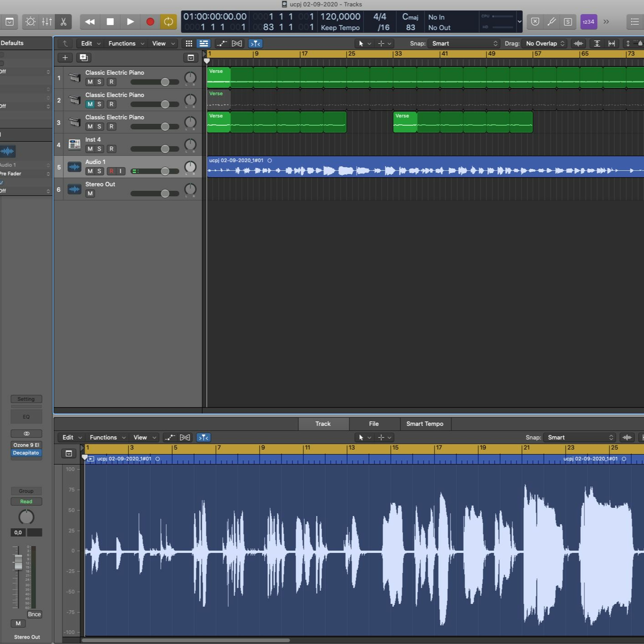
Task: Enable the purple count-in 1234 button
Action: tap(588, 22)
